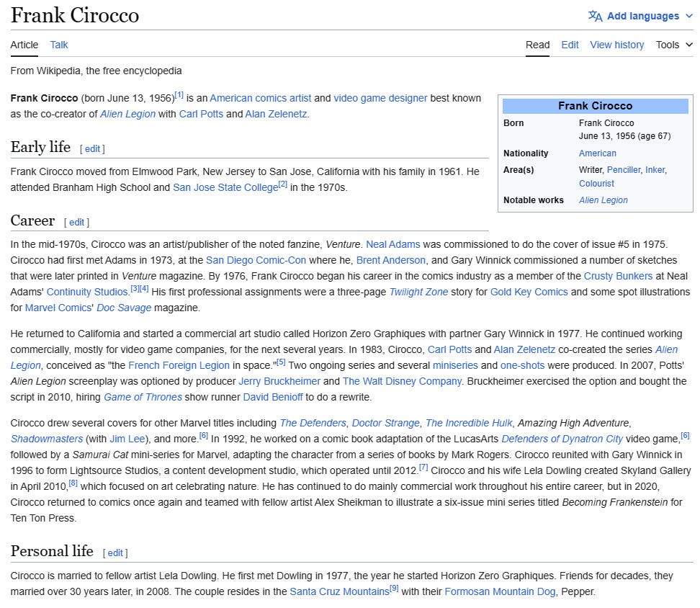Image resolution: width=700 pixels, height=608 pixels.
Task: Open the Marvel Comics link
Action: pos(58,308)
